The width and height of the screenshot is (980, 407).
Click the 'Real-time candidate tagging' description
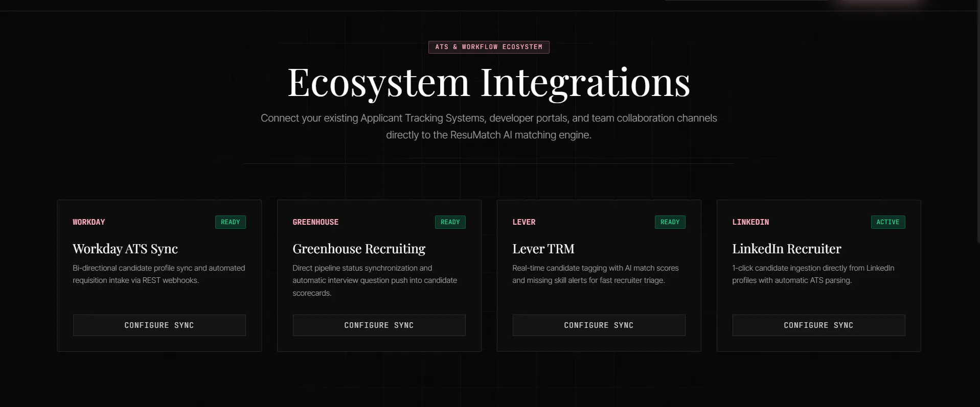coord(596,274)
